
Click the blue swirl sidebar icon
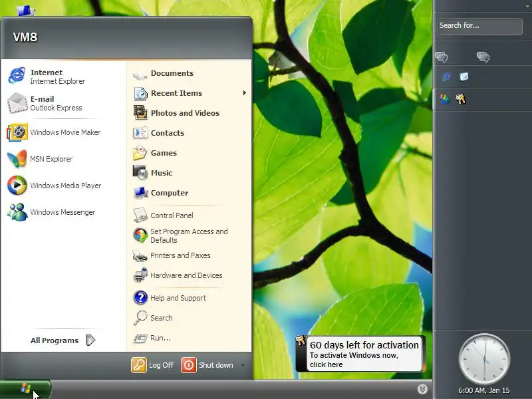click(446, 76)
